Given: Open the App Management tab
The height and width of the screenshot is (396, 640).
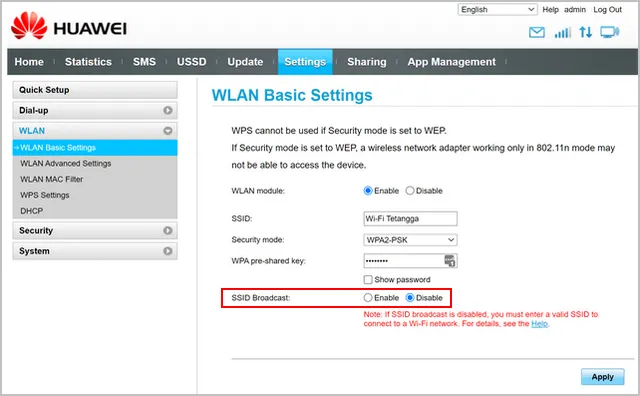Looking at the screenshot, I should coord(451,62).
